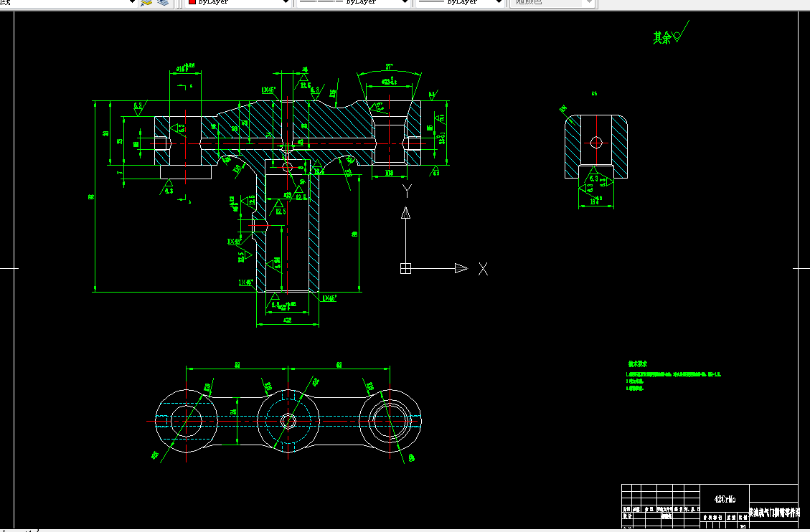This screenshot has height=532, width=810.
Task: Select the 12.5 roughness symbol in the stem
Action: tap(280, 208)
